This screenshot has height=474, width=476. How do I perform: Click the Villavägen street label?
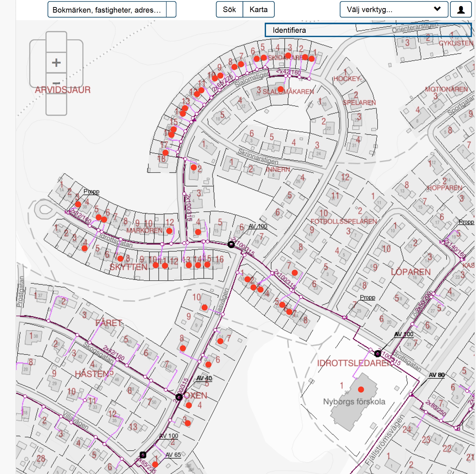76,420
